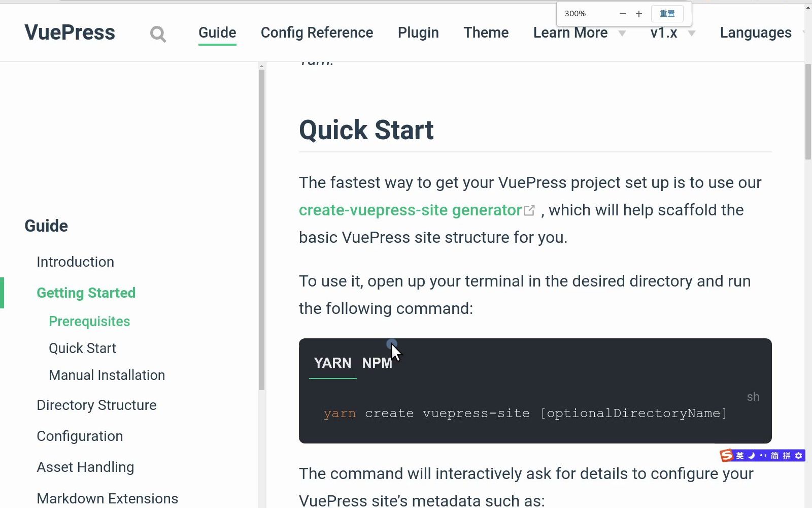Jump to Manual Installation in the sidebar
812x508 pixels.
click(x=107, y=375)
